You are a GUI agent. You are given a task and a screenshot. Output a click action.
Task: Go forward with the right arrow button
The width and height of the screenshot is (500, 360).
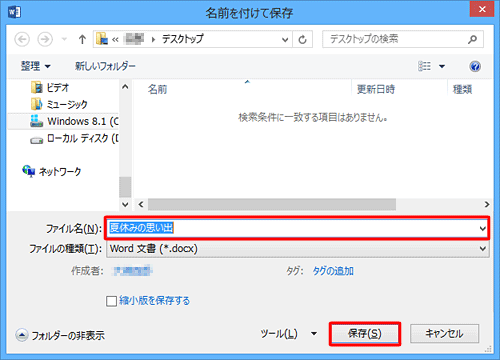coord(45,39)
